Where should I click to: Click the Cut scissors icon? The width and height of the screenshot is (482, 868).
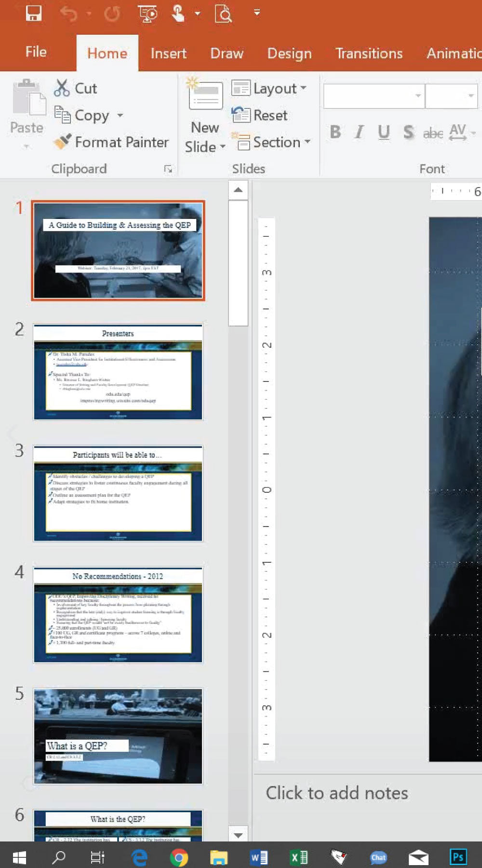[62, 88]
